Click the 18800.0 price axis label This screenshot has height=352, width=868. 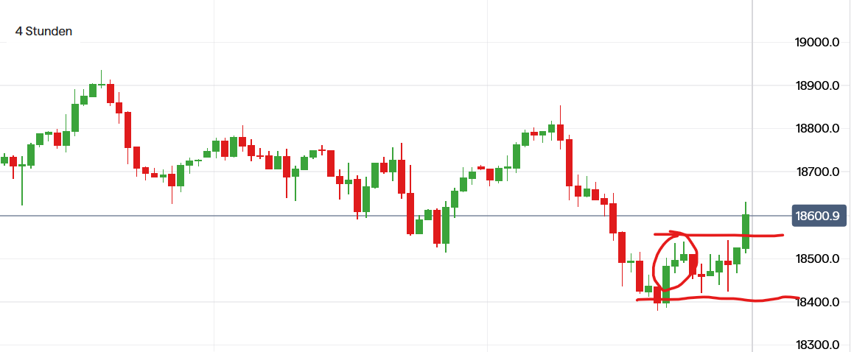click(x=818, y=129)
